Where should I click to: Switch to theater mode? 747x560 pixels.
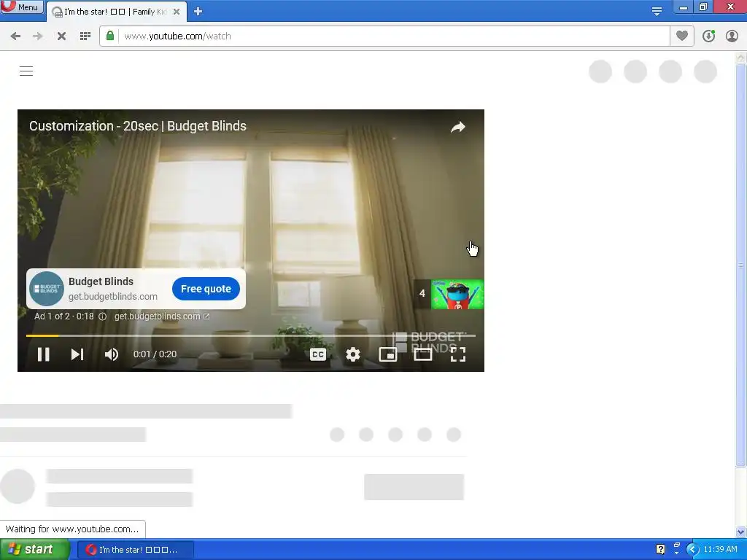pos(423,354)
